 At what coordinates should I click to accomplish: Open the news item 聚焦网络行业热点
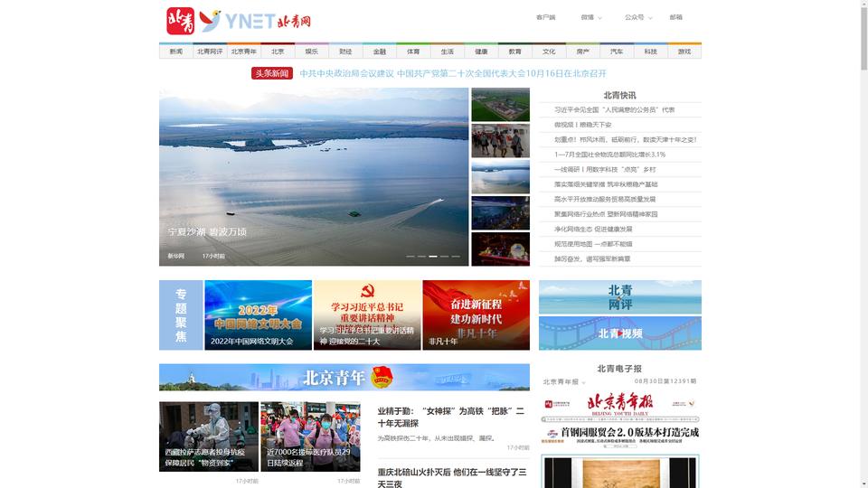pos(606,214)
